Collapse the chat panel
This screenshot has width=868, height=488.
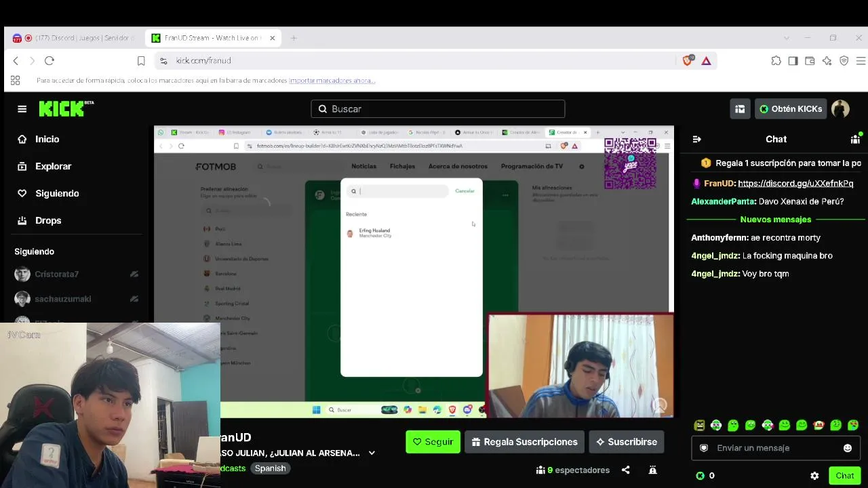696,139
